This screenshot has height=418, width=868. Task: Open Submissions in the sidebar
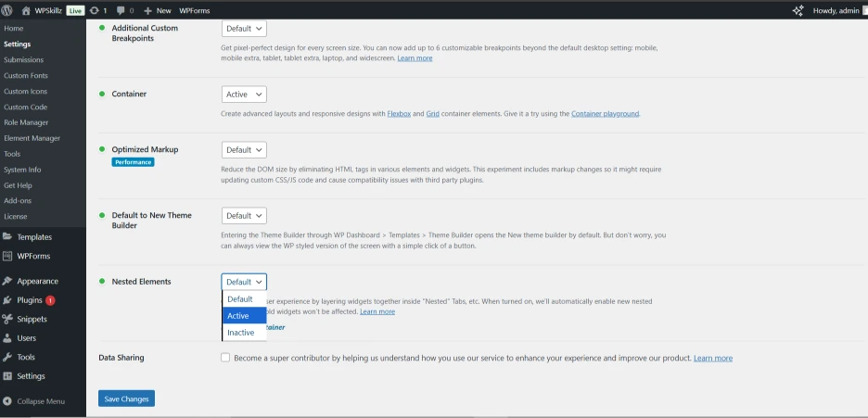[x=23, y=59]
